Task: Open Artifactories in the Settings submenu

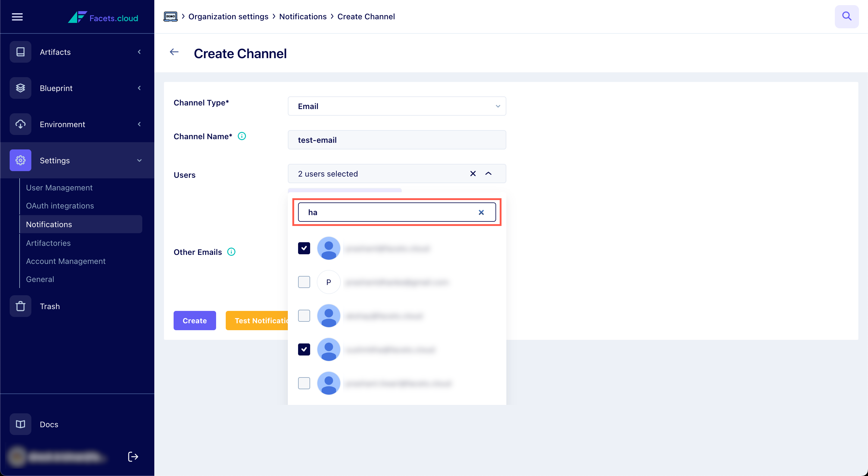Action: click(48, 243)
